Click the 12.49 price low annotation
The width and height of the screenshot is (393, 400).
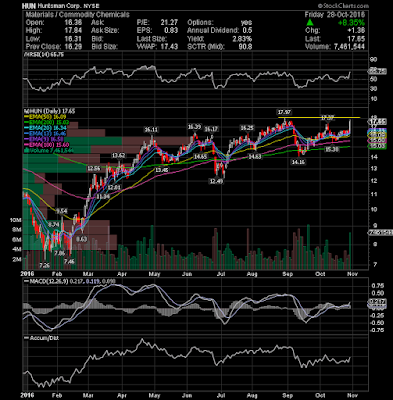click(x=217, y=181)
